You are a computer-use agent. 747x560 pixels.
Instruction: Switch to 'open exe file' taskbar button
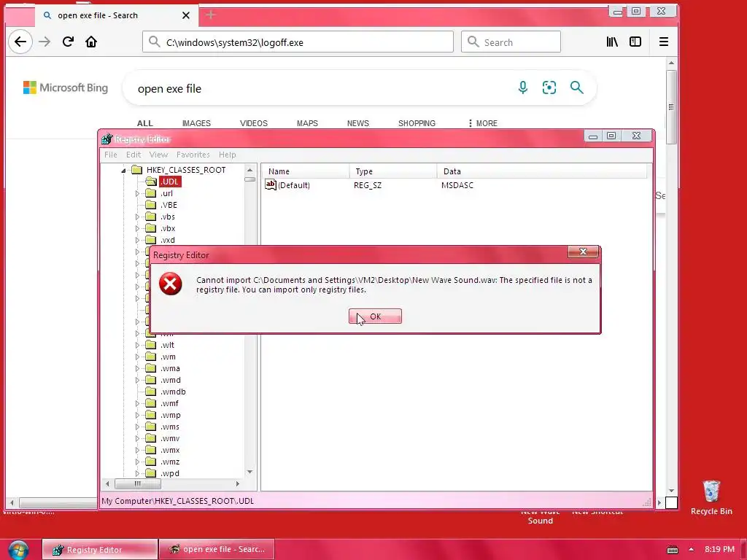point(217,550)
